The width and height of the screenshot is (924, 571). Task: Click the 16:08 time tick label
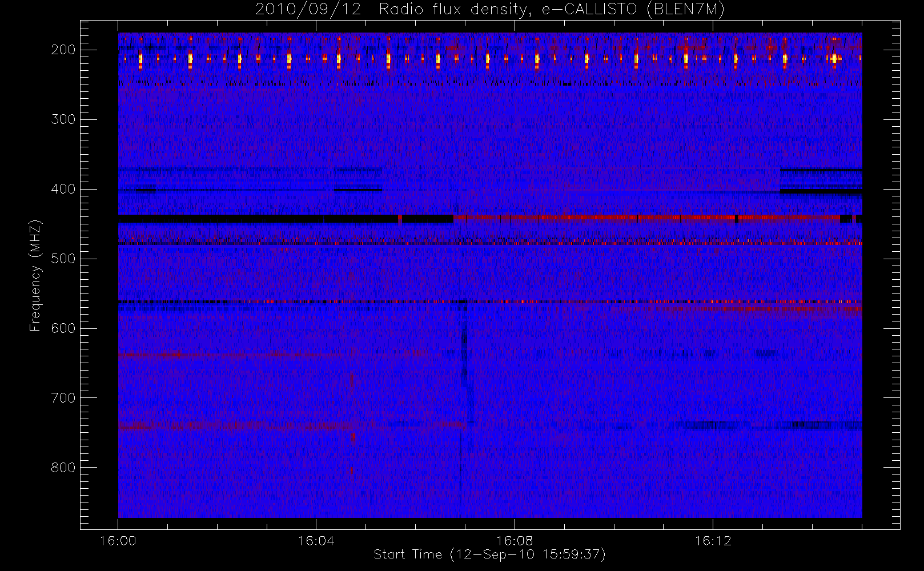tap(515, 541)
